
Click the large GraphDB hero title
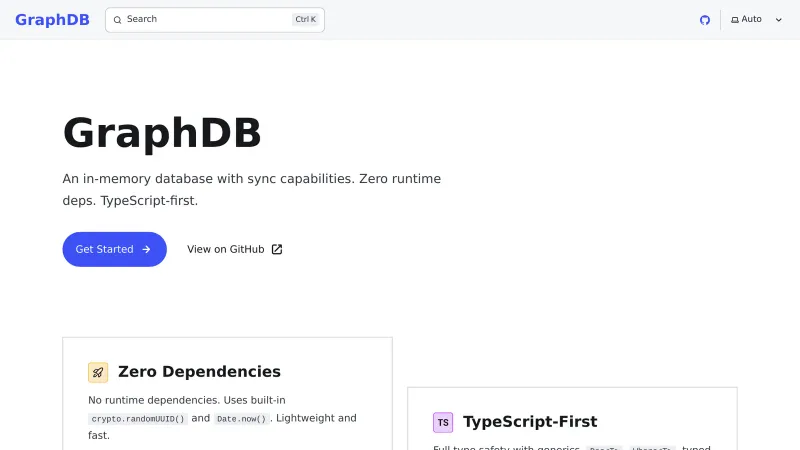162,133
